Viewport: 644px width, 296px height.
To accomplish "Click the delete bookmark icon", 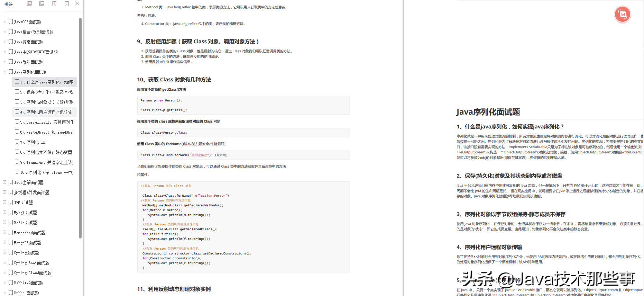I will [67, 3].
